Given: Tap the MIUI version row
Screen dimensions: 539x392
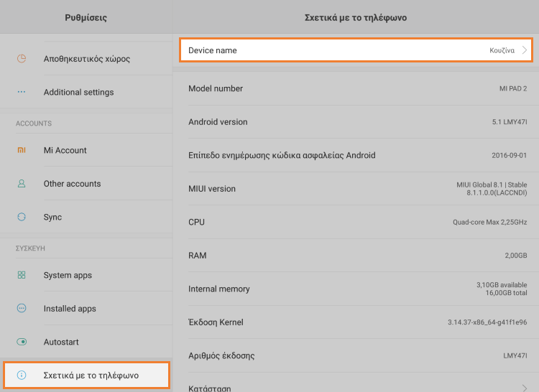Looking at the screenshot, I should coord(357,189).
